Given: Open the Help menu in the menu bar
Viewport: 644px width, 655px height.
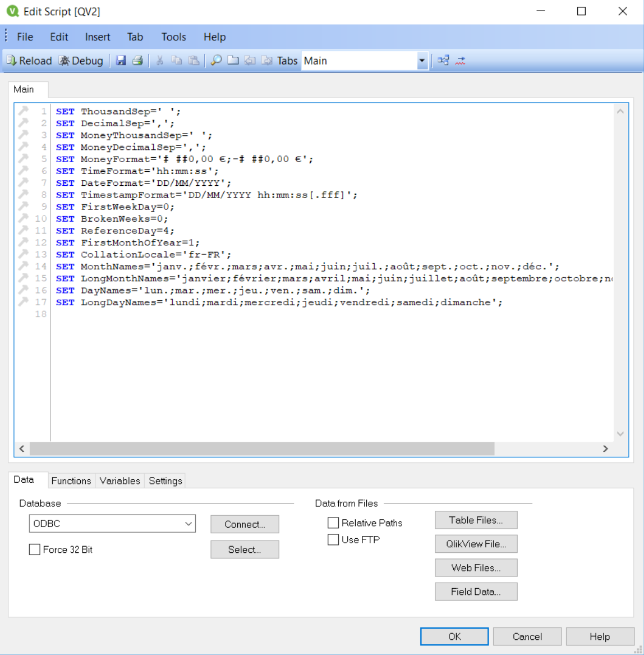Looking at the screenshot, I should pos(215,37).
